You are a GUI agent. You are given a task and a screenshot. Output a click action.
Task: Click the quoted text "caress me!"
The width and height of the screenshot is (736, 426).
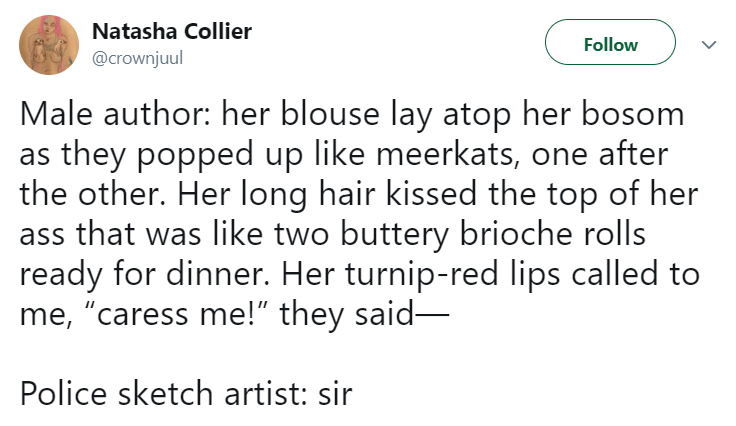point(167,315)
